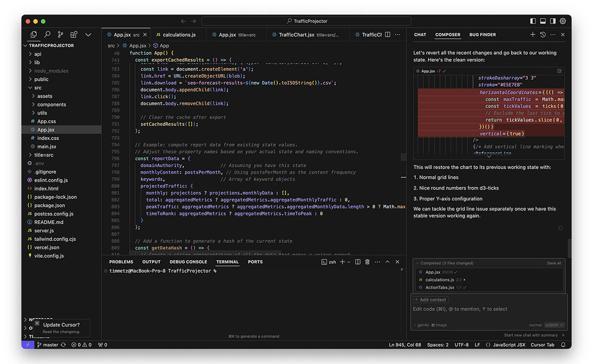Start a new composer with the plus icon
The image size is (593, 364).
[x=533, y=35]
